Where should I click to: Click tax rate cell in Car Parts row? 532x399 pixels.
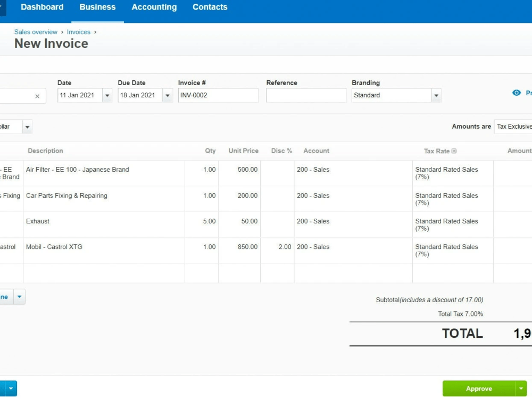[x=453, y=199]
